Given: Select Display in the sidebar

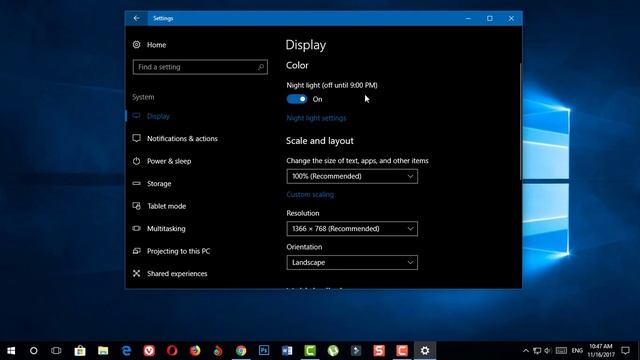Looking at the screenshot, I should coord(151,116).
